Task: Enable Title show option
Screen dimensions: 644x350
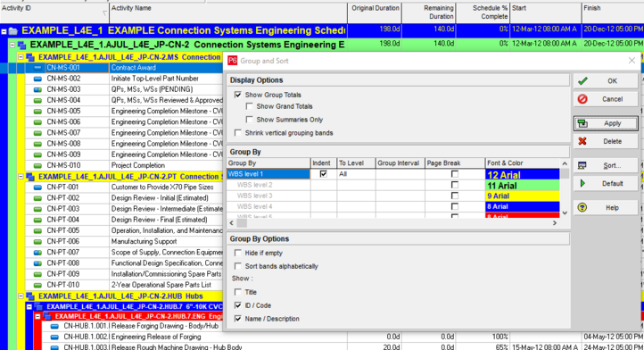Action: tap(238, 292)
